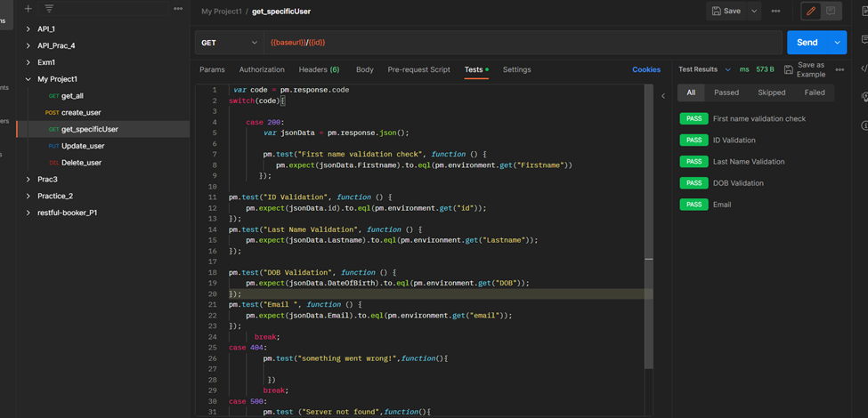Filter test results by Passed

[726, 92]
